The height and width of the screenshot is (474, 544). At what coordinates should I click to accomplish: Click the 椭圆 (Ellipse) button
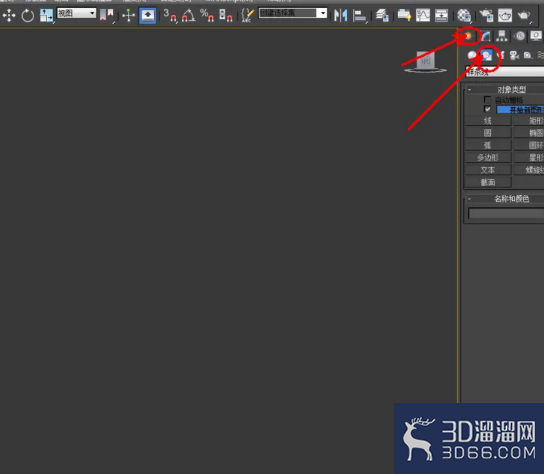529,133
